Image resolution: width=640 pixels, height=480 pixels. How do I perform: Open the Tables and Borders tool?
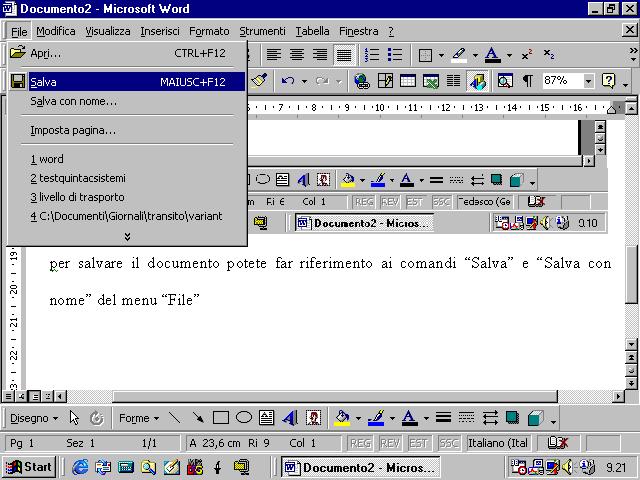(x=385, y=81)
